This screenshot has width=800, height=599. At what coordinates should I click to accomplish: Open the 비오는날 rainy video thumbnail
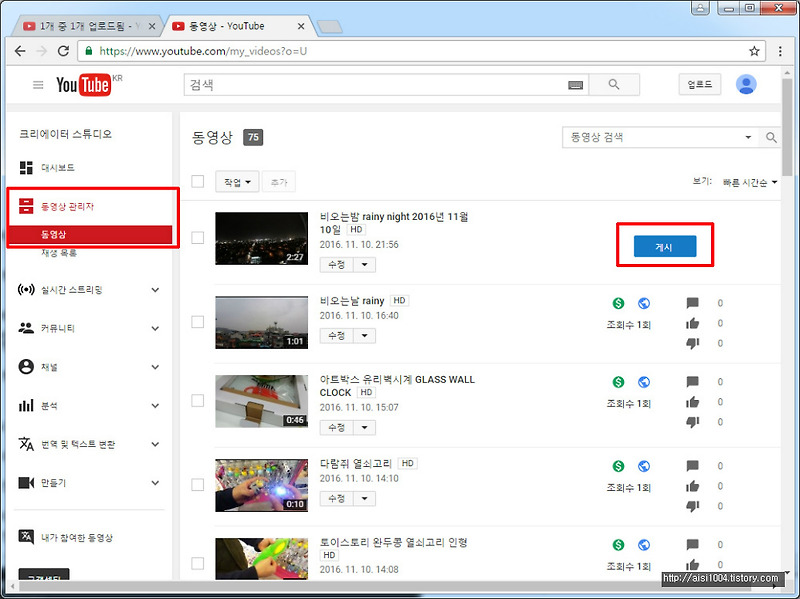point(262,322)
